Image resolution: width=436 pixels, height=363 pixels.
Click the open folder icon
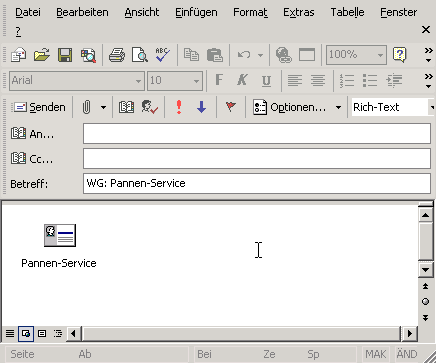42,55
